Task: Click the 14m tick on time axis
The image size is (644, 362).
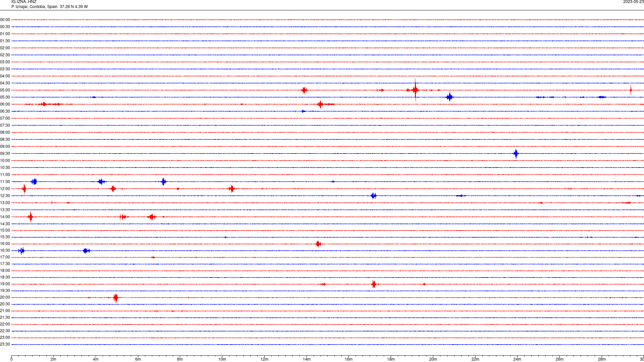Action: [307, 359]
